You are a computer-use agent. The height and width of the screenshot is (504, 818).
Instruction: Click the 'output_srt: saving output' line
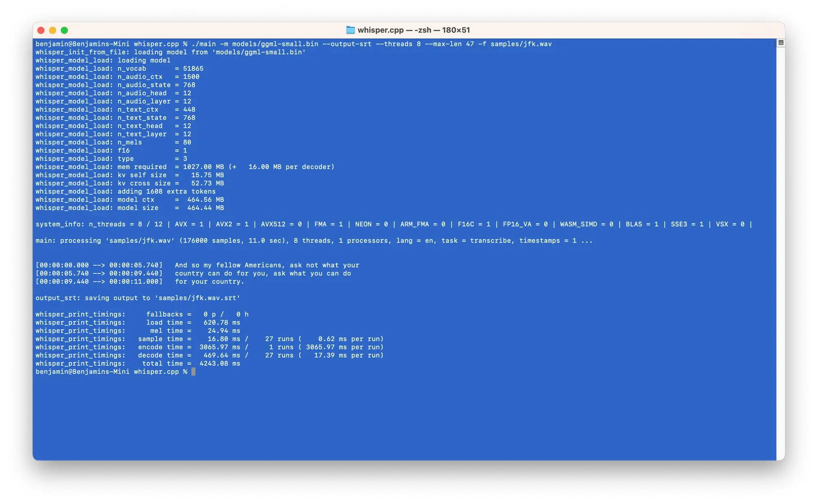pos(138,298)
